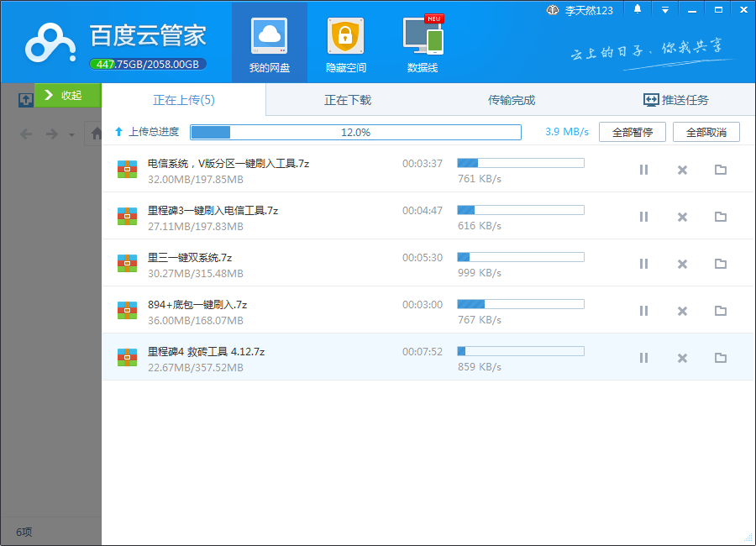
Task: Cancel upload of 里程碑3一键刷入电信工具.7z
Action: tap(682, 217)
